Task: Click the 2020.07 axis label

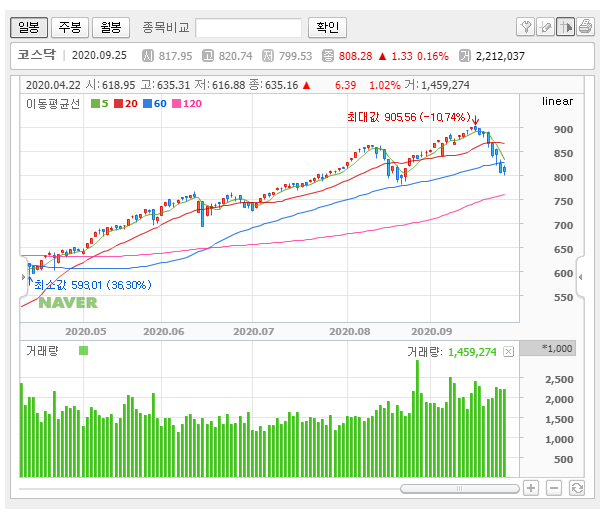Action: [254, 332]
